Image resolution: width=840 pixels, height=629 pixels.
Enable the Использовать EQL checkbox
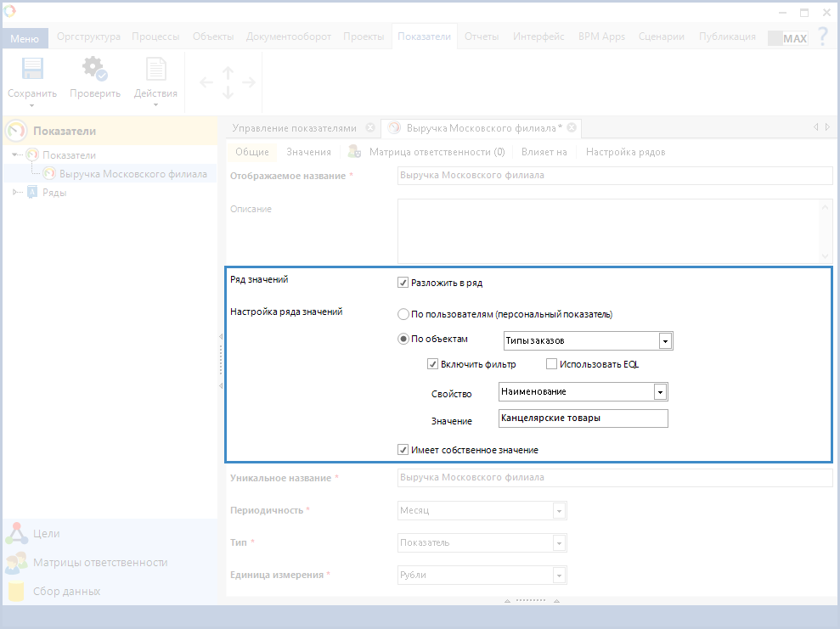click(x=551, y=364)
